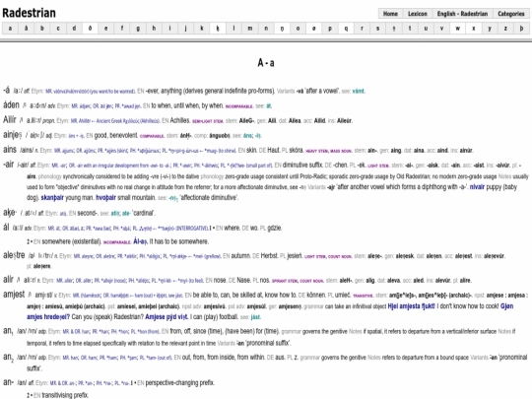Open the Categories page
This screenshot has width=532, height=399.
point(511,14)
